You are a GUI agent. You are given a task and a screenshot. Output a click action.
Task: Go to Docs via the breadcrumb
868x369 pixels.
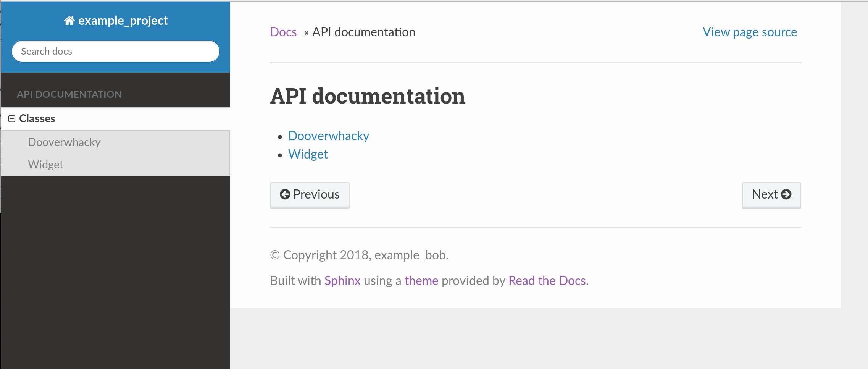[x=283, y=32]
